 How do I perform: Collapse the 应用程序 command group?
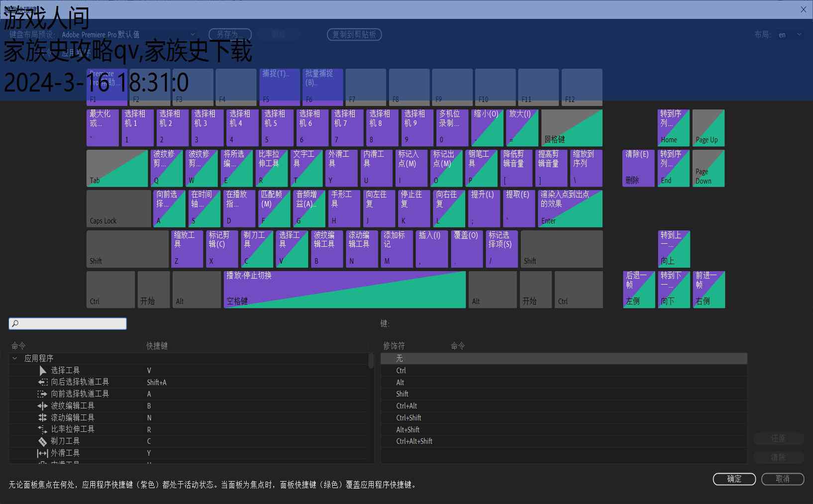point(14,358)
